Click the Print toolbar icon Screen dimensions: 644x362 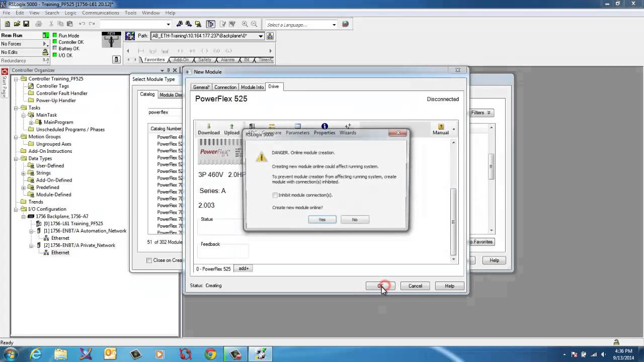tap(39, 24)
